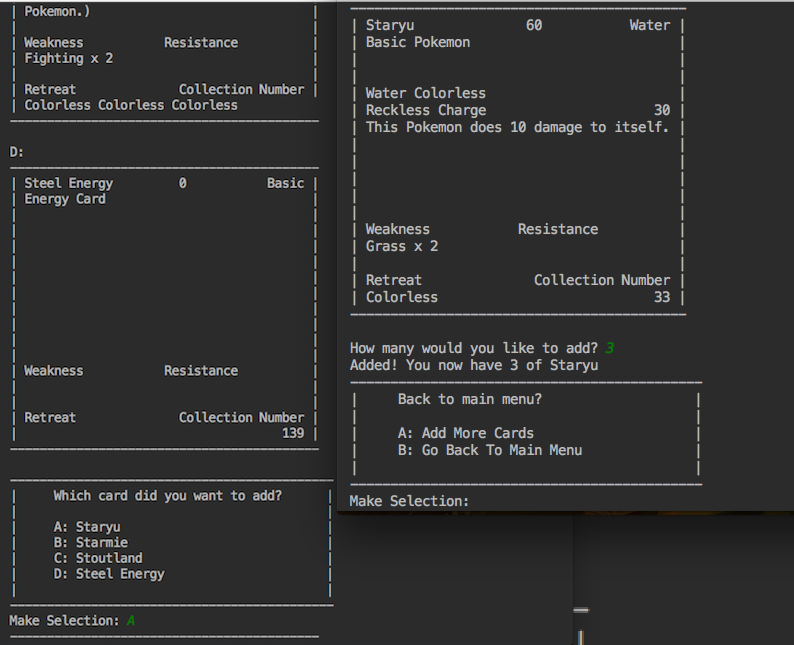The image size is (794, 645).
Task: Click the attack damage value '30'
Action: [x=662, y=110]
